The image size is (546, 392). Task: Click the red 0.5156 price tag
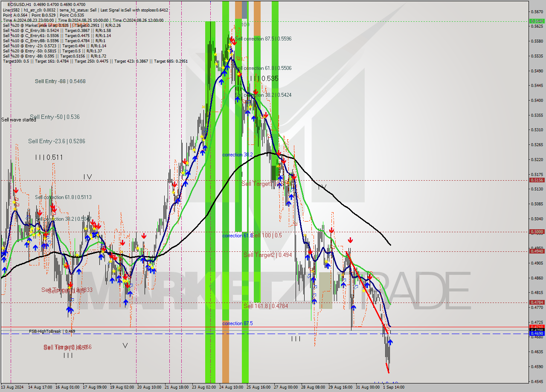537,180
